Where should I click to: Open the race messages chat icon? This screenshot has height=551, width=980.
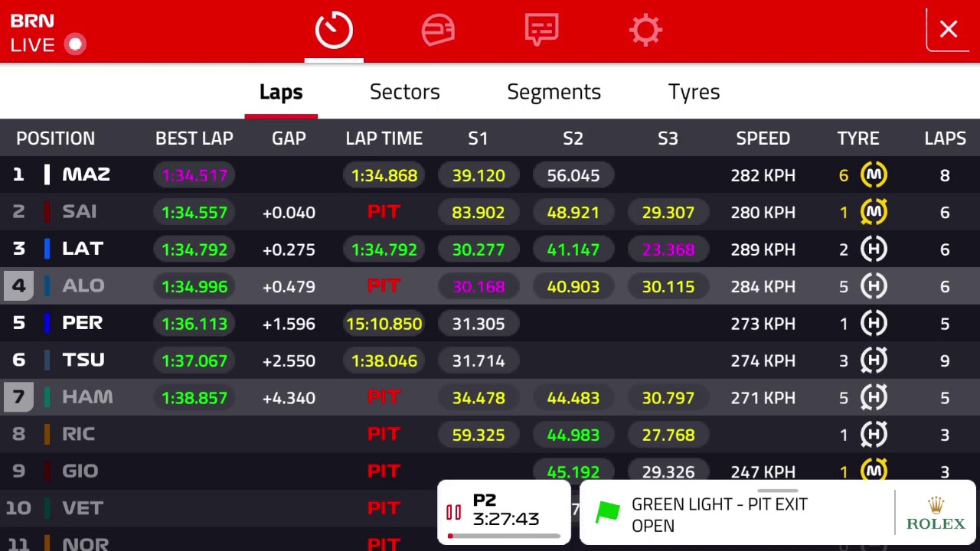[x=541, y=31]
